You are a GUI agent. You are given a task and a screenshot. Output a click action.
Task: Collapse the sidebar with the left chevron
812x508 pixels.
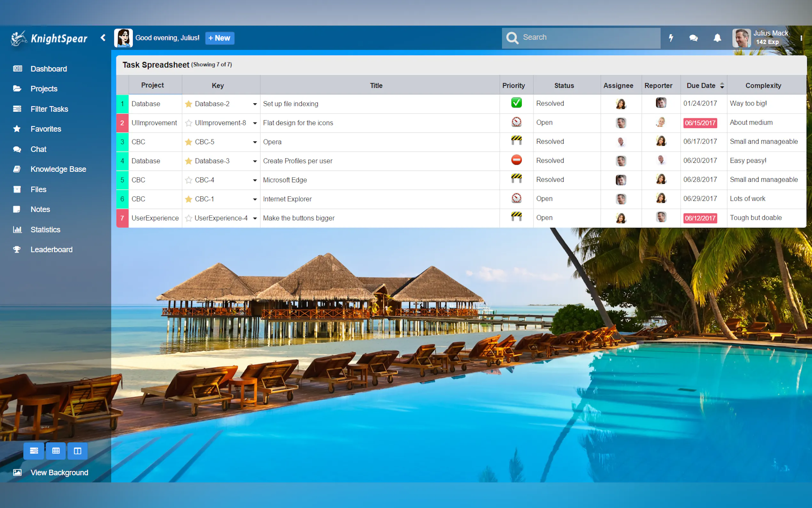[103, 38]
